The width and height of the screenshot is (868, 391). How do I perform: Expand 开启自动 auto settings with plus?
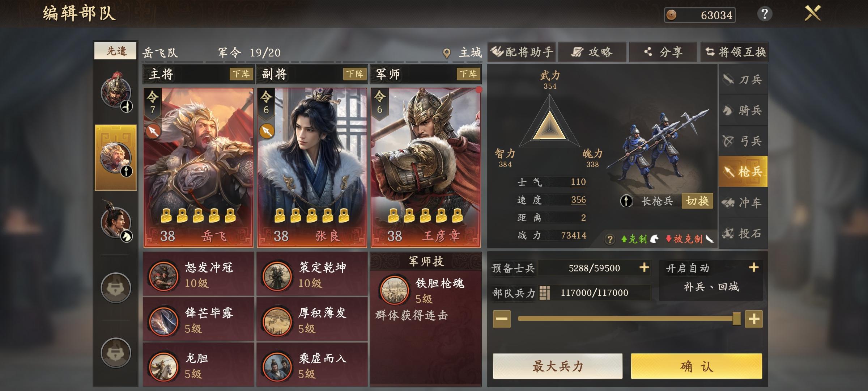[x=754, y=268]
